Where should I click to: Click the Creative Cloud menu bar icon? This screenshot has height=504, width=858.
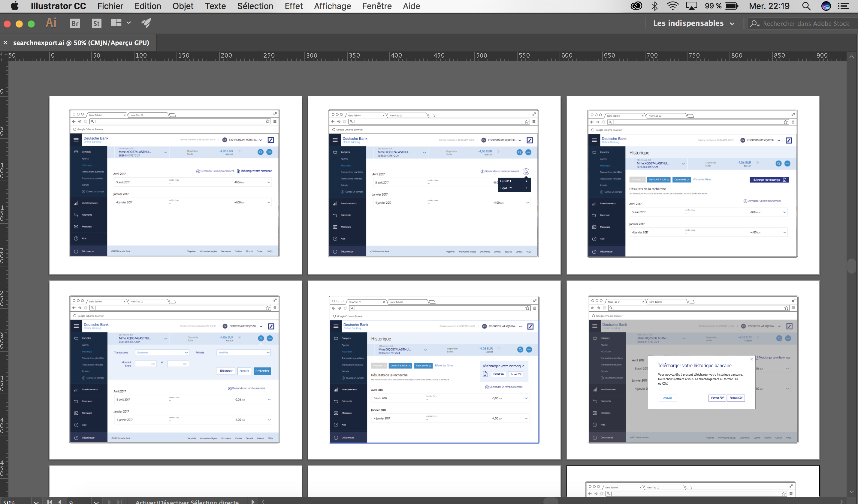[636, 6]
